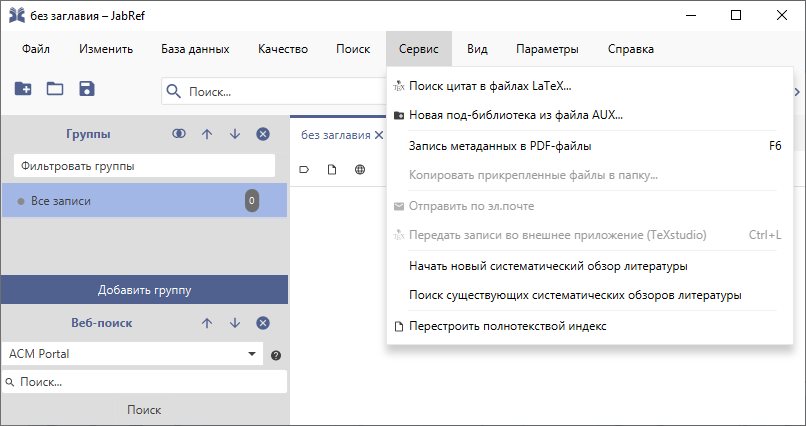Choose Новая под-библиотека из файла AUX
The image size is (806, 426).
515,115
